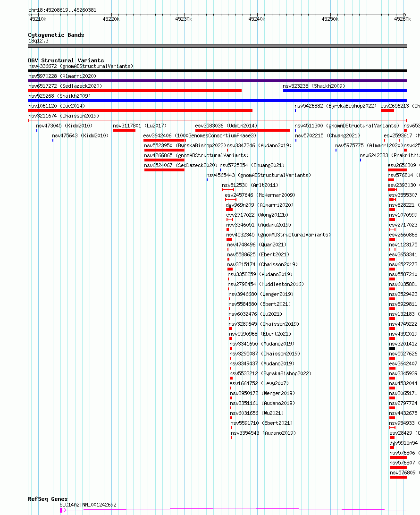Screen dimensions: 420x515
Task: Click the SLC14A2|NM_001242692 gene label
Action: pos(88,505)
